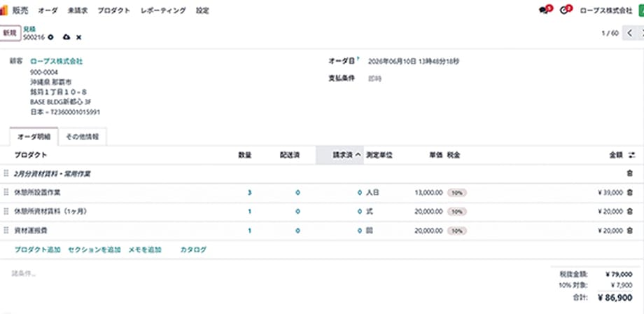Image resolution: width=644 pixels, height=314 pixels.
Task: Open the 設定 menu
Action: click(x=202, y=11)
